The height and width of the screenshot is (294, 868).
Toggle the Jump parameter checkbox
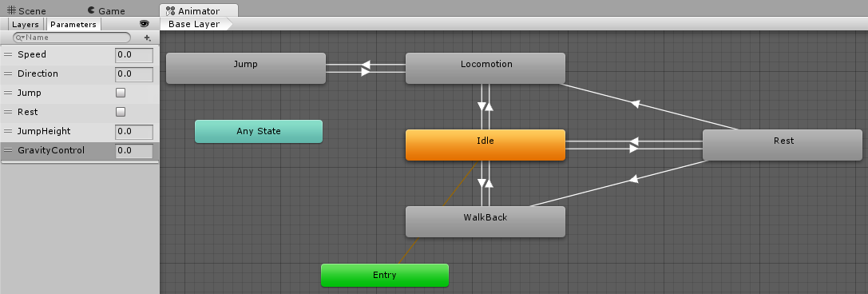tap(120, 93)
